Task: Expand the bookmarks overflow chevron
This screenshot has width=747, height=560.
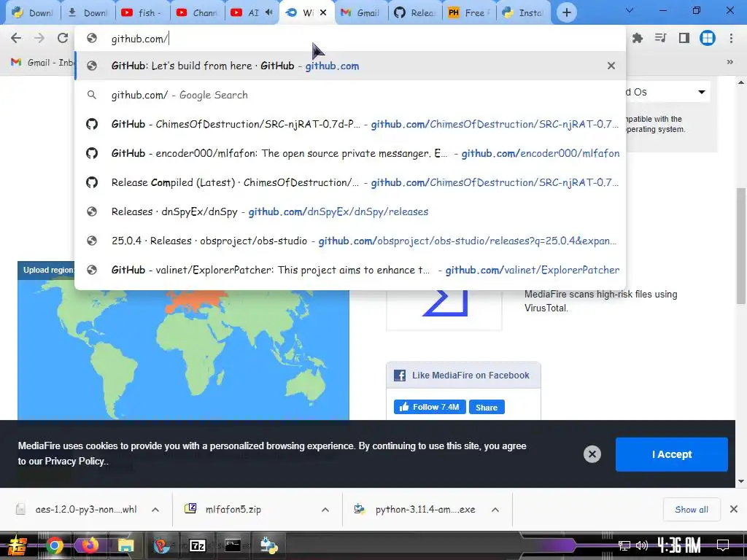Action: point(729,62)
